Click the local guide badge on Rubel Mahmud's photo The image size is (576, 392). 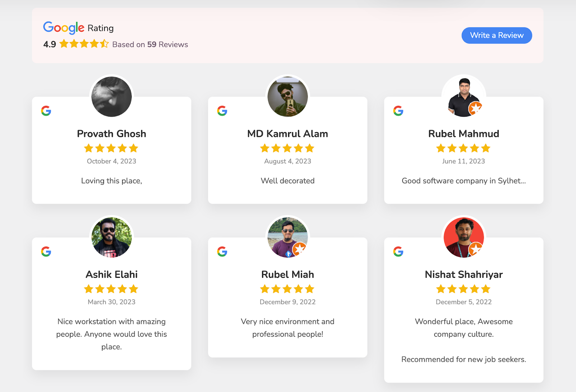(475, 108)
